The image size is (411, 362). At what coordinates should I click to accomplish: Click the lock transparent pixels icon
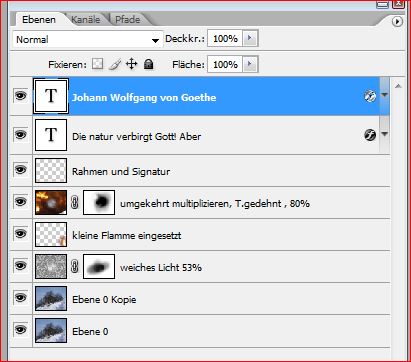[97, 64]
